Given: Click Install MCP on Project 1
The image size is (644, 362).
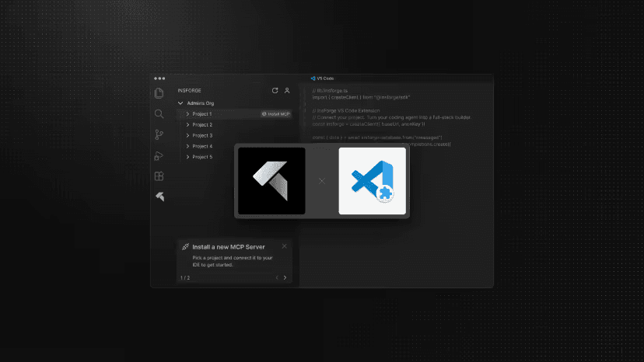Looking at the screenshot, I should tap(276, 114).
